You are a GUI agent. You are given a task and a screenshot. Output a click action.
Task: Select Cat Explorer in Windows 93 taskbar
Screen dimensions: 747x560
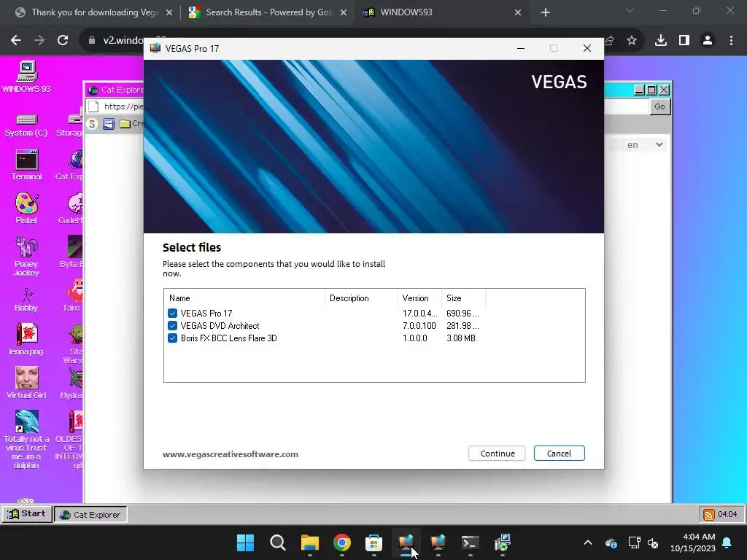90,515
